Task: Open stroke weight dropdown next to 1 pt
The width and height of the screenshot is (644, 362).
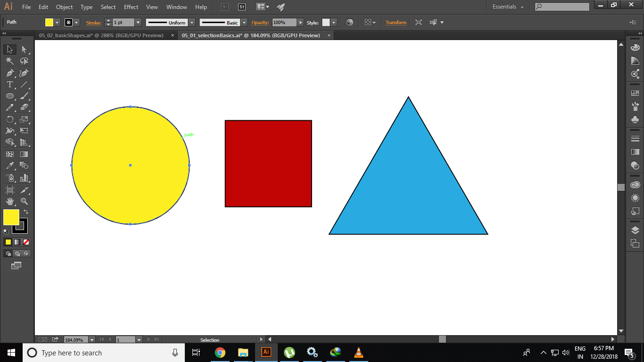Action: [138, 22]
